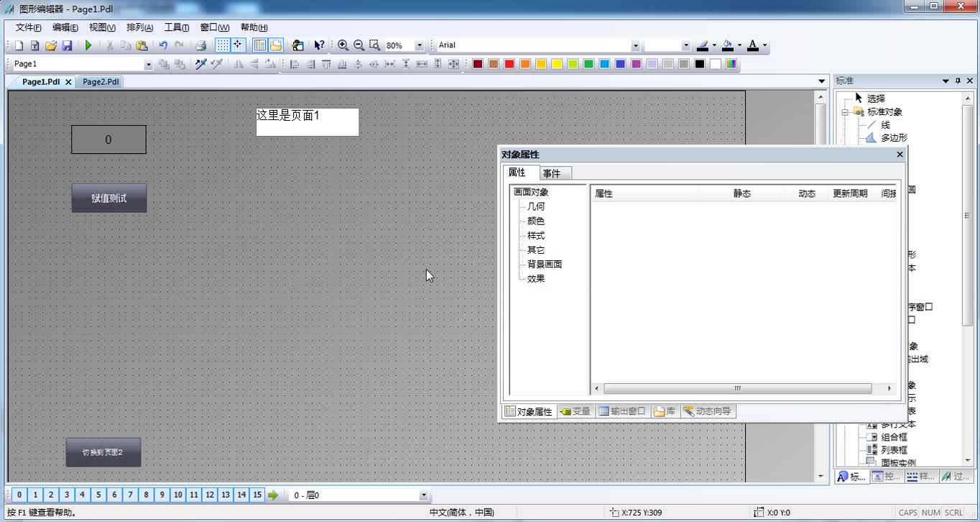Switch to the Page2.Pdl tab
The image size is (980, 522).
tap(101, 82)
